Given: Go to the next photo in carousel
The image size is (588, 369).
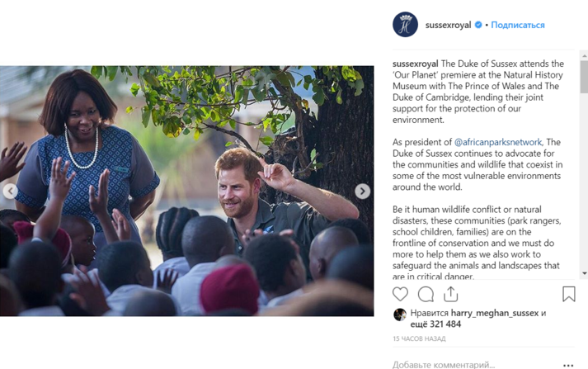Looking at the screenshot, I should [x=362, y=192].
